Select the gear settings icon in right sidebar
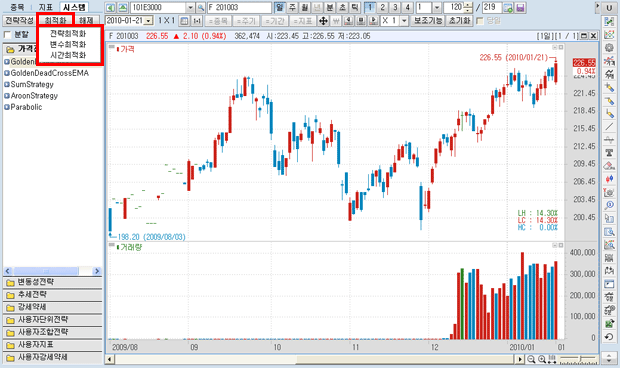Viewport: 620px width, 368px height. pos(609,48)
